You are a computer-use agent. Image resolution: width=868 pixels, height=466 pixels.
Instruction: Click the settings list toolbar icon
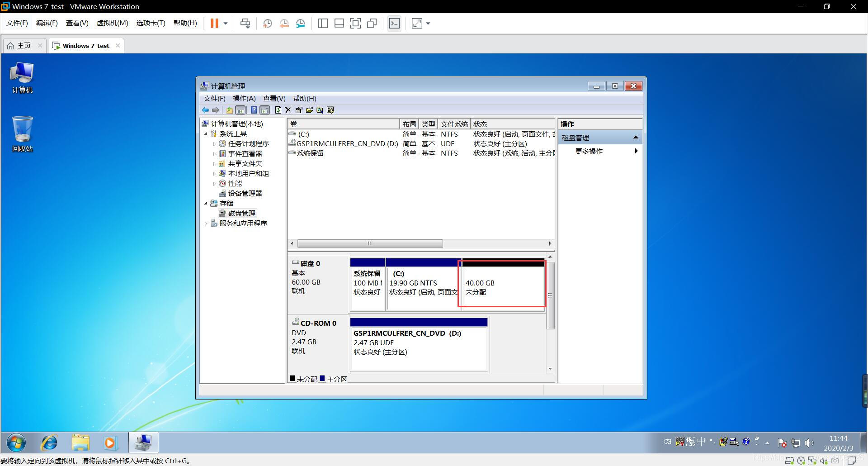330,110
